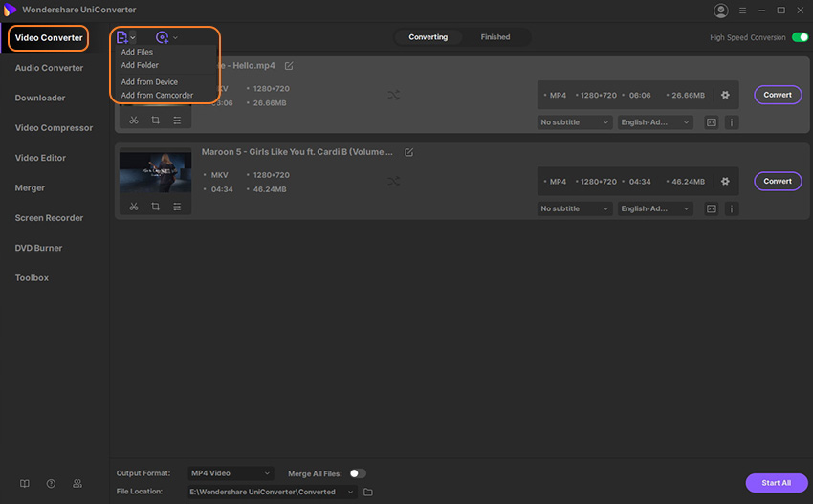813x504 pixels.
Task: Open effects settings for Maroon 5 video
Action: click(x=177, y=207)
